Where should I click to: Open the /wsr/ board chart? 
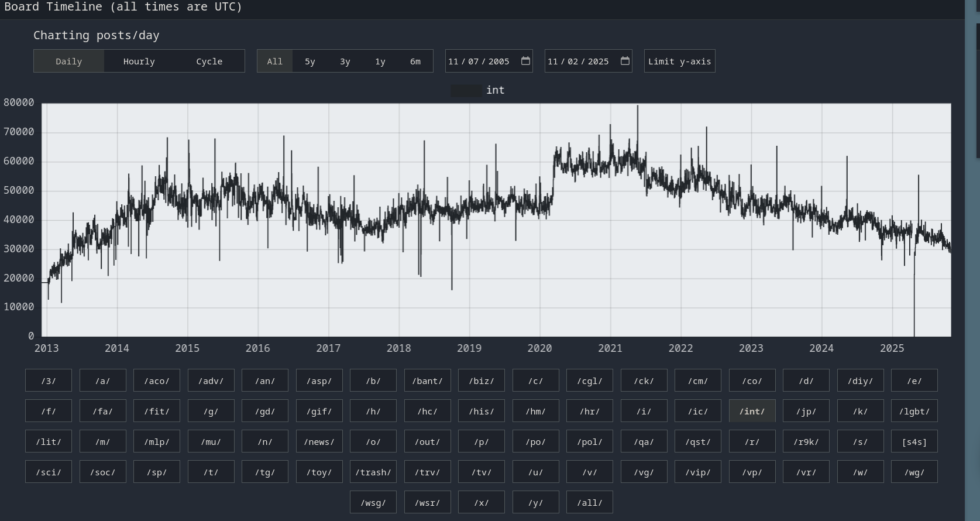(x=428, y=502)
